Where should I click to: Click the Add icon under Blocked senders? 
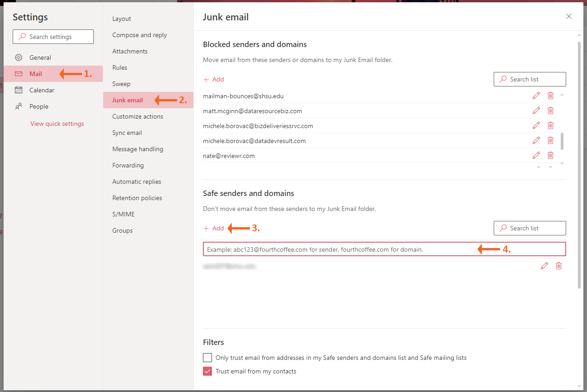point(207,79)
